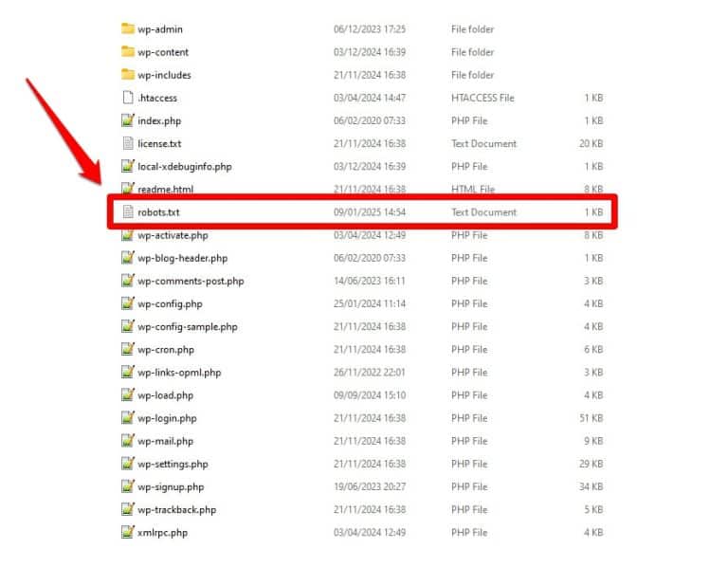Click the wp-includes folder icon
The width and height of the screenshot is (728, 567).
[x=128, y=75]
